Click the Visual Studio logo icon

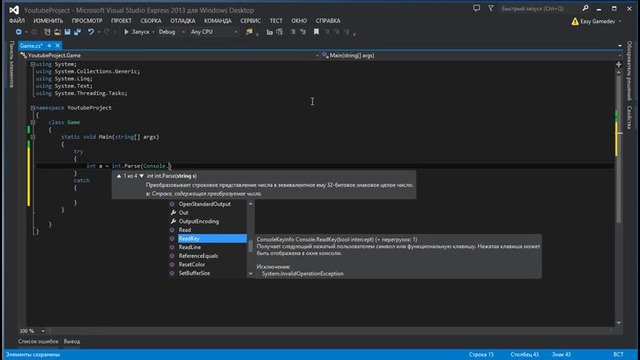(14, 10)
